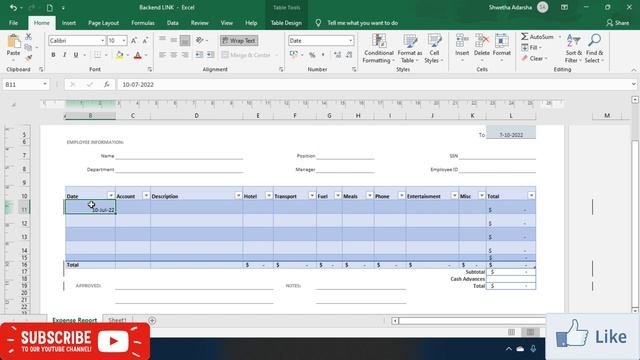Image resolution: width=640 pixels, height=360 pixels.
Task: Align text right in the cell
Action: [185, 55]
